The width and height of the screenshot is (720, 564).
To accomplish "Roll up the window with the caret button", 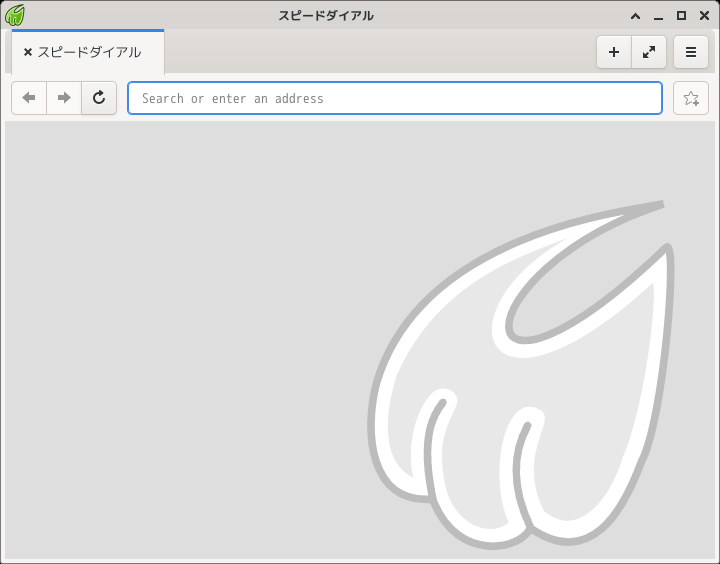I will [x=636, y=16].
